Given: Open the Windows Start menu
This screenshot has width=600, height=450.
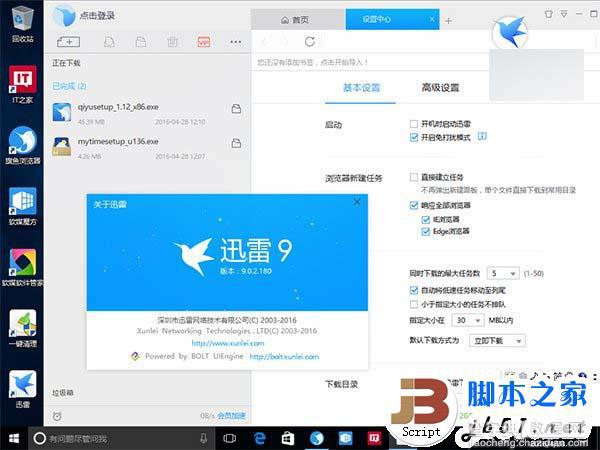Looking at the screenshot, I should click(x=14, y=439).
